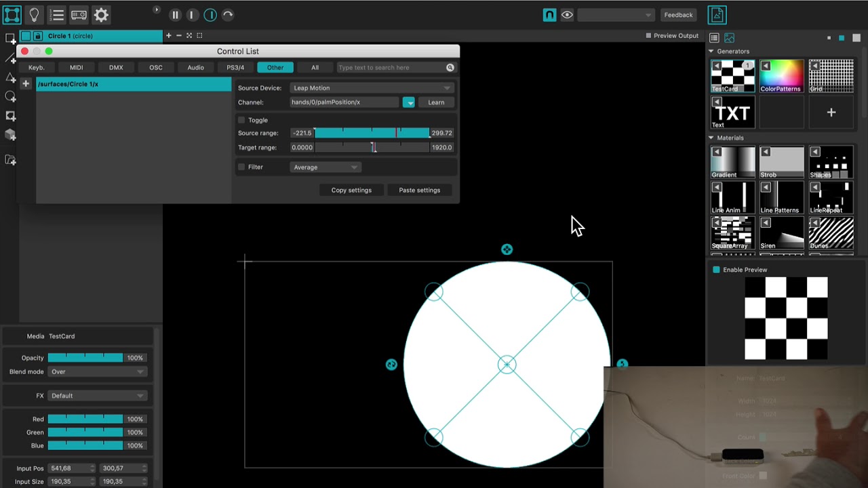Adjust the Red color slider
Viewport: 868px width, 488px height.
[x=85, y=420]
